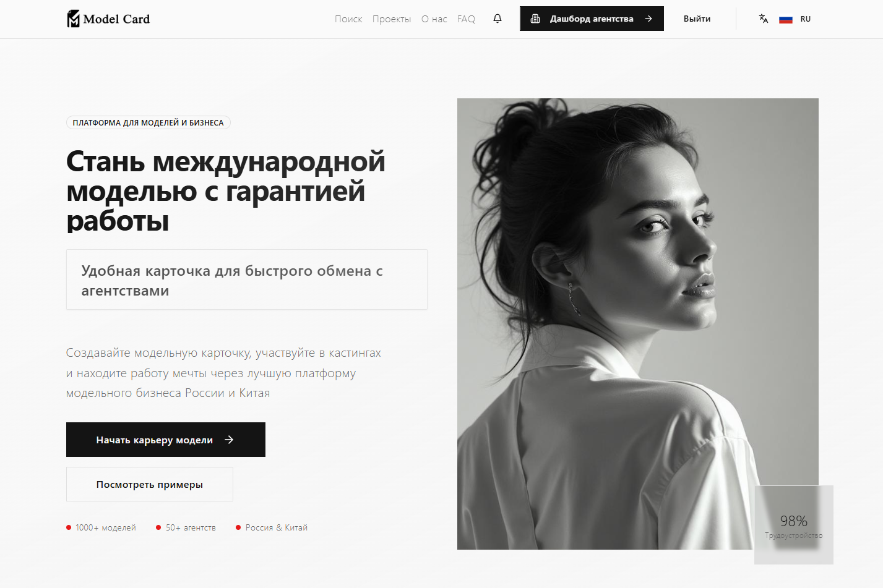Click the 98% Трудоустройство stat card
The image size is (883, 588).
tap(794, 525)
